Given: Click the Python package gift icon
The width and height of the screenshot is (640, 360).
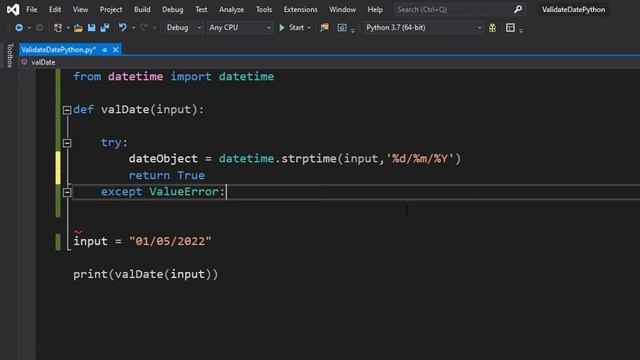Looking at the screenshot, I should coord(493,28).
